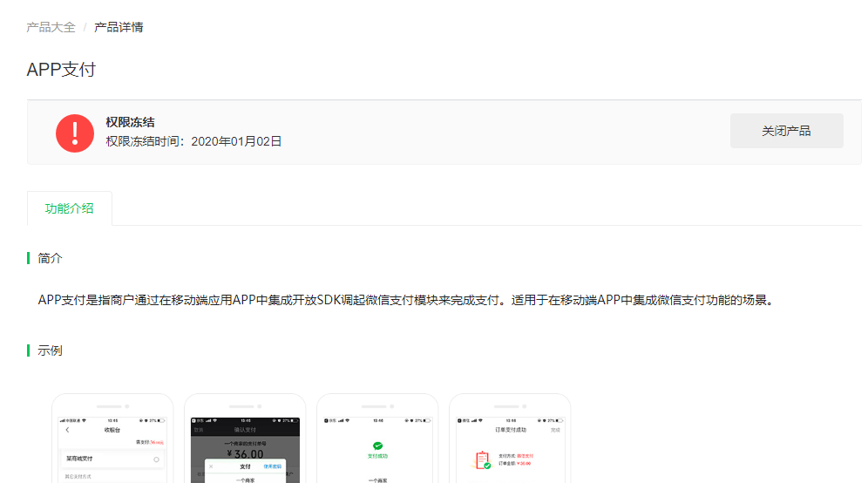868x483 pixels.
Task: Click the order receipt icon in last screenshot
Action: tap(483, 460)
